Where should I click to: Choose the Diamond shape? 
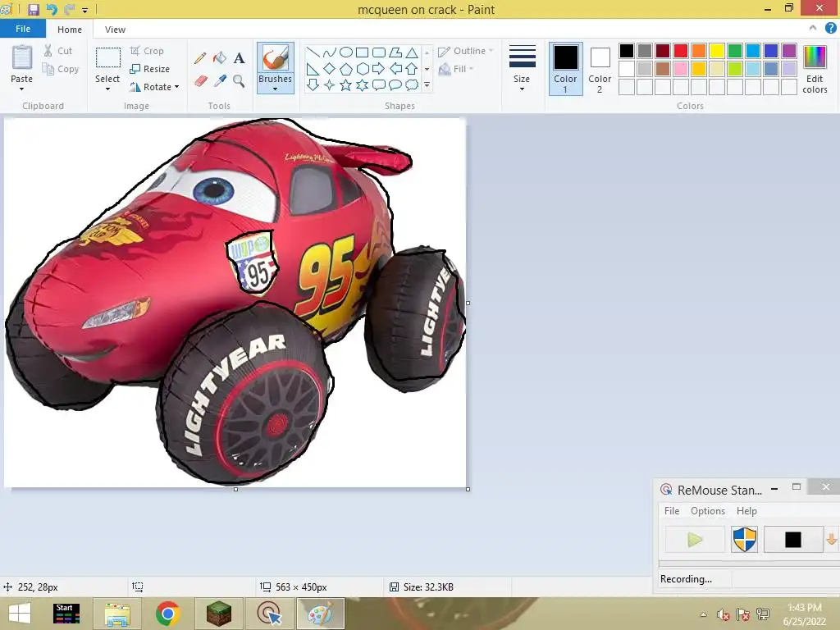coord(330,69)
